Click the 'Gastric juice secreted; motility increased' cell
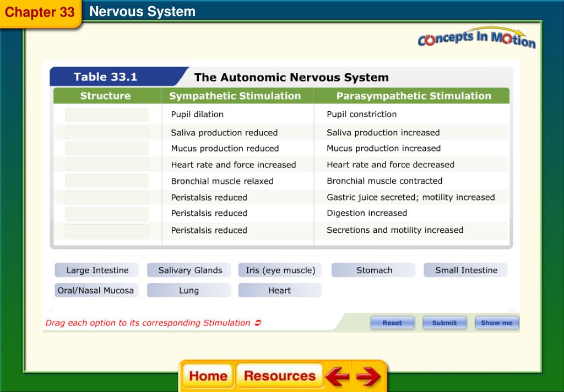Screen dimensions: 564x392 click(x=411, y=197)
